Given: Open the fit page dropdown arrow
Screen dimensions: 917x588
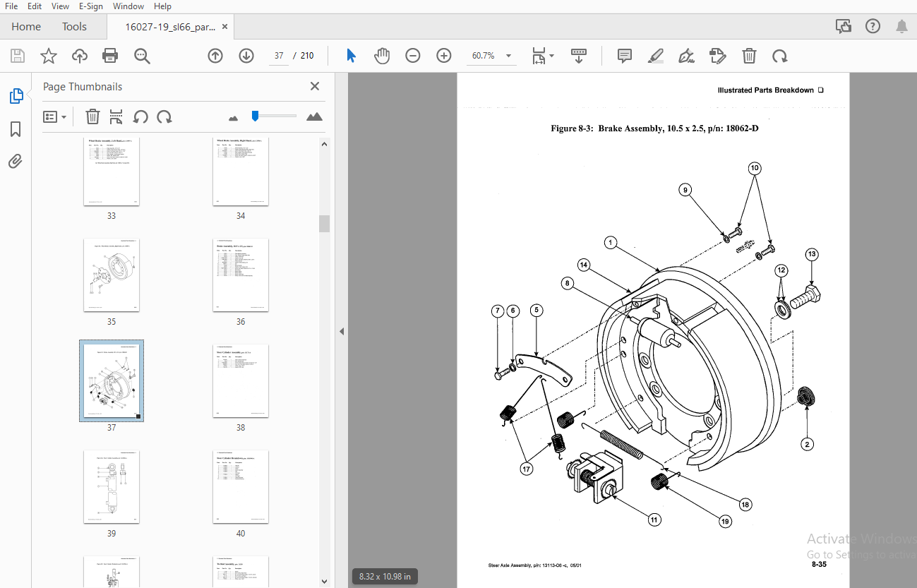Looking at the screenshot, I should pos(552,56).
